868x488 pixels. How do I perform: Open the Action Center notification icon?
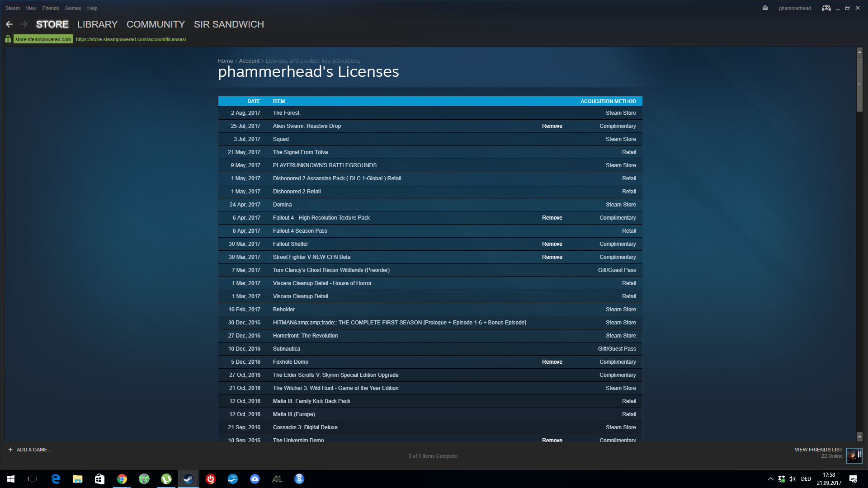pos(853,479)
